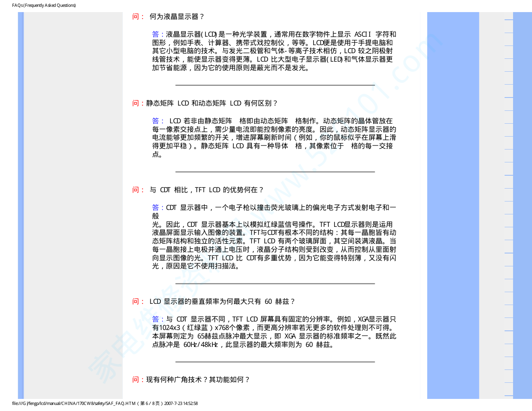Click the 'FAQs (Frequently Asked Questions)' header text

point(44,5)
